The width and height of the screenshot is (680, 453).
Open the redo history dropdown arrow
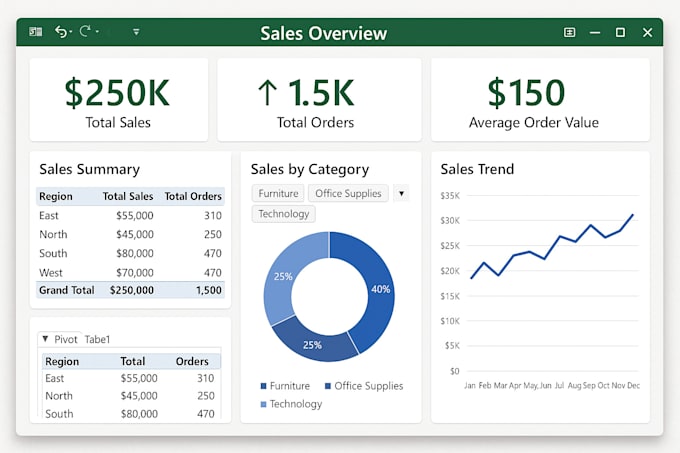(x=97, y=32)
